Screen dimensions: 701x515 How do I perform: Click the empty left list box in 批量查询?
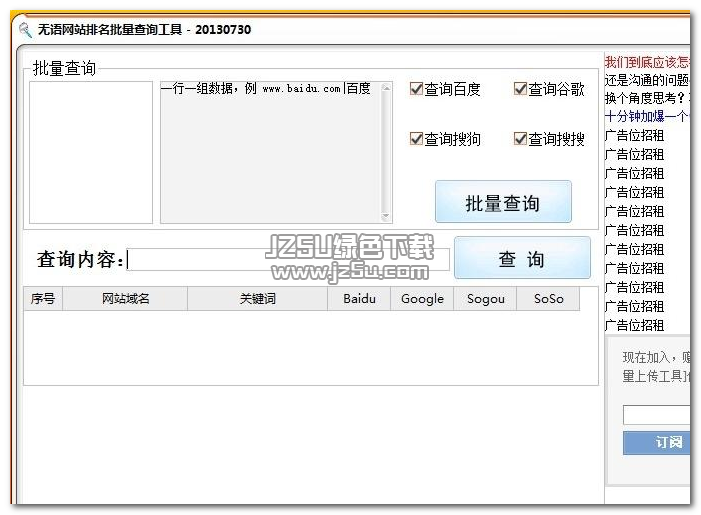tap(91, 152)
